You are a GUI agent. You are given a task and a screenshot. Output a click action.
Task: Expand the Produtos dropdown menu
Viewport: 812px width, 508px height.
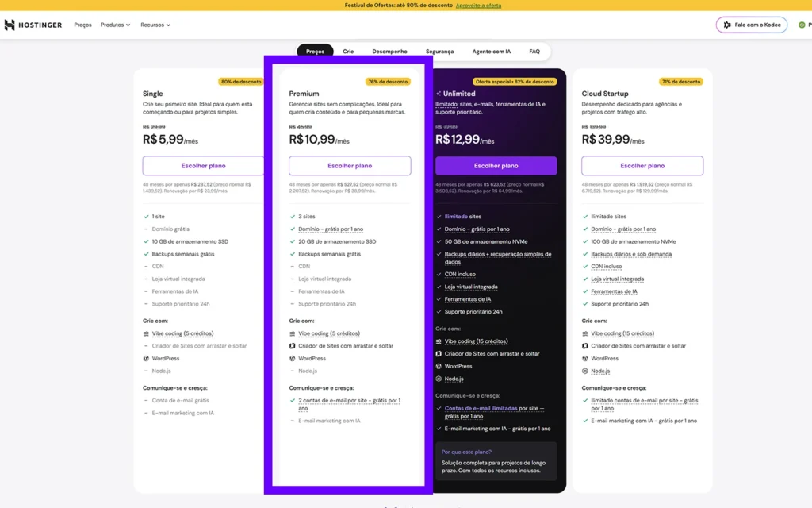pyautogui.click(x=115, y=25)
